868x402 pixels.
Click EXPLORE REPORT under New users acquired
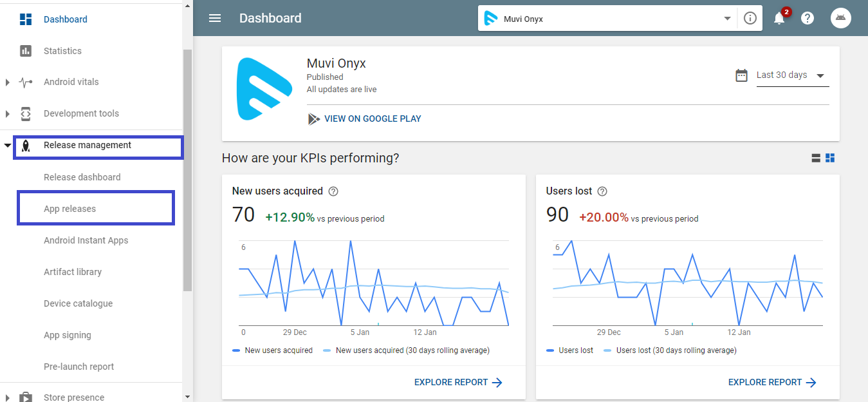[x=458, y=382]
